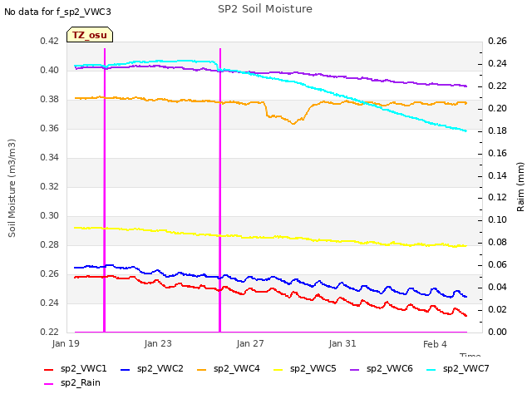Click the red sp2_VWC1 legend swatch
Screen dimensions: 532x399
coord(49,369)
